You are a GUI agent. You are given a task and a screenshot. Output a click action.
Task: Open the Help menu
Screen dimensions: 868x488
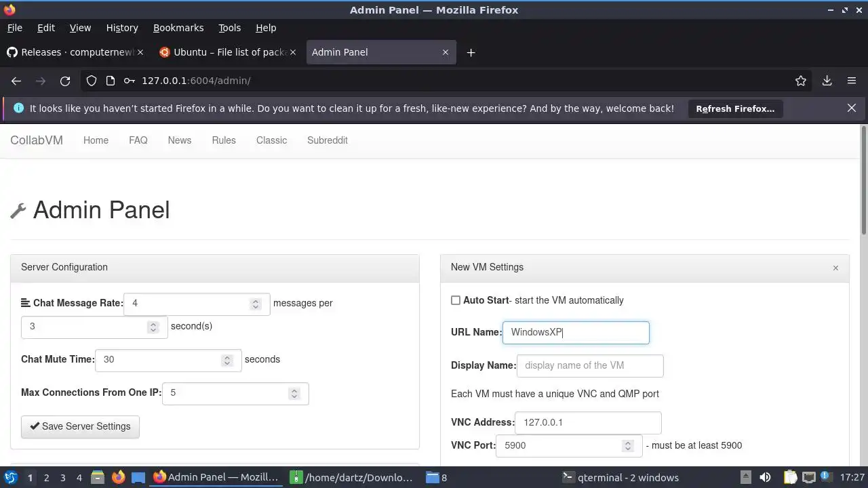[266, 28]
